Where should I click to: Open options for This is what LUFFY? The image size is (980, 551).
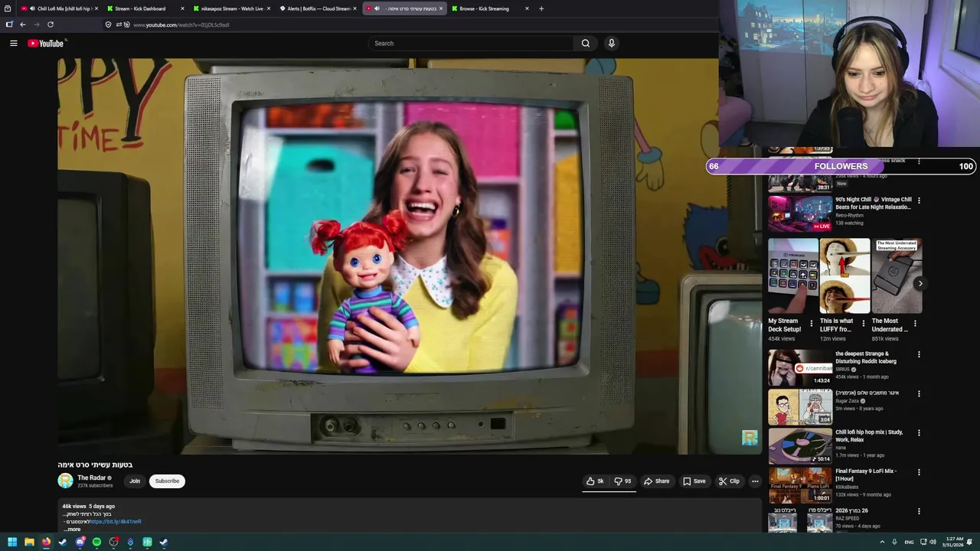864,323
